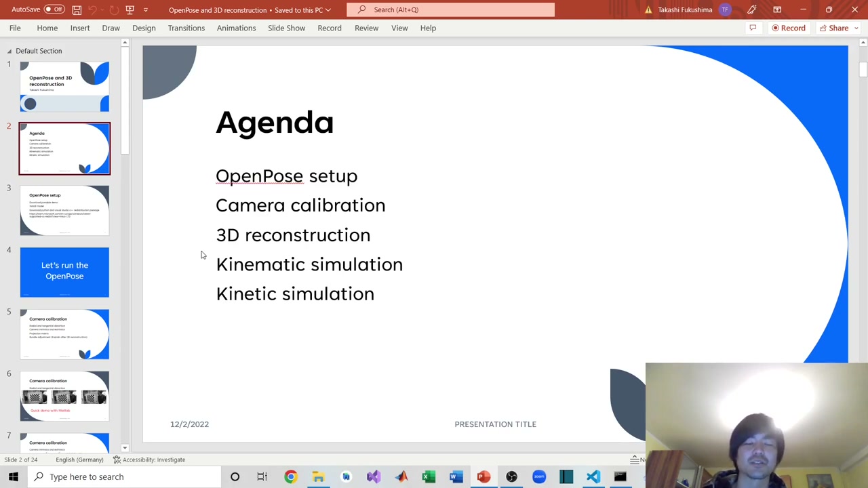
Task: Select the Transitions tab
Action: tap(186, 28)
